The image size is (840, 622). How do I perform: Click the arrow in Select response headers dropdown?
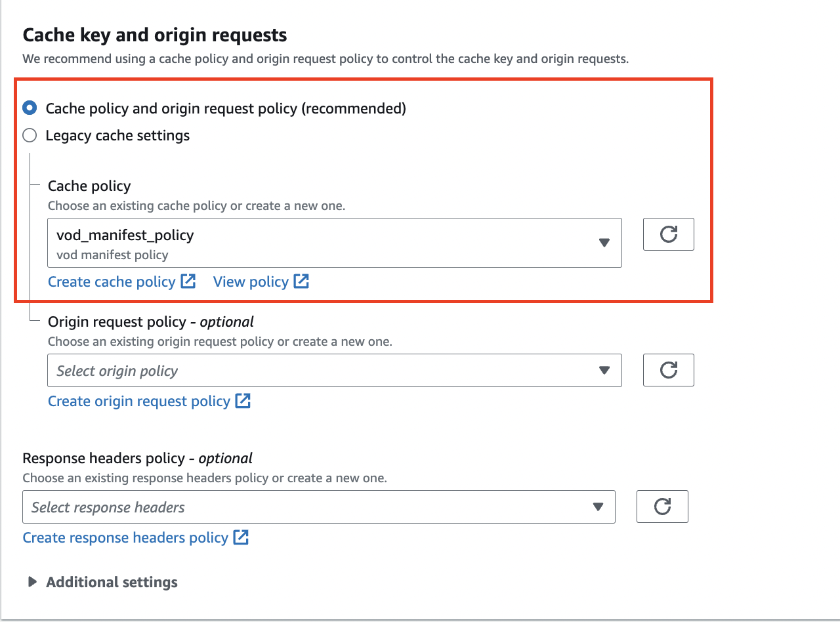(598, 507)
